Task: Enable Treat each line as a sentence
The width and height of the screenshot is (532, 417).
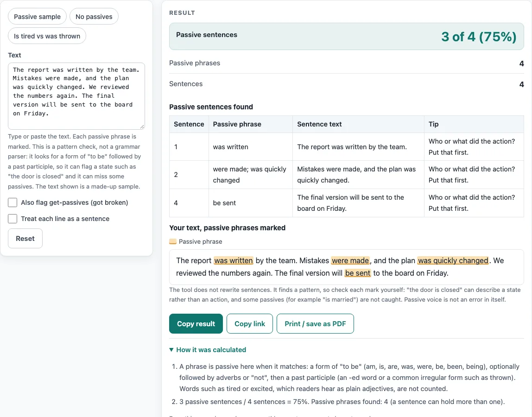Action: pos(13,219)
